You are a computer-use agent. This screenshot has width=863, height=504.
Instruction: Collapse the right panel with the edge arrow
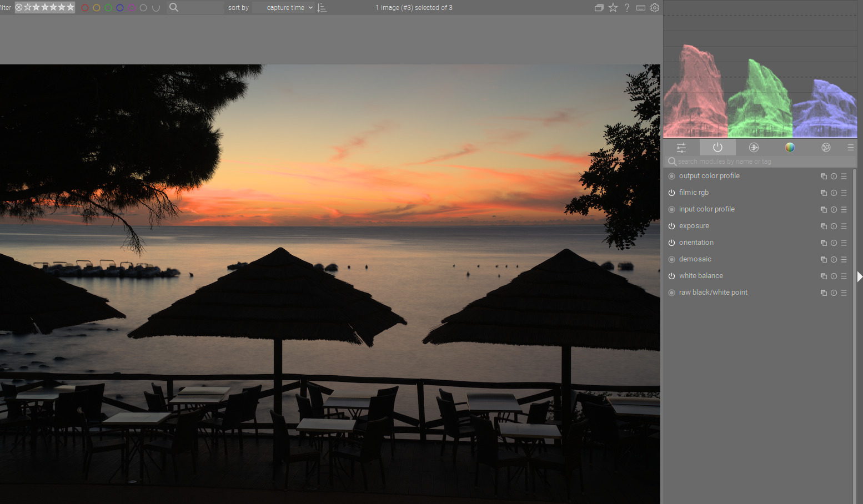click(859, 276)
